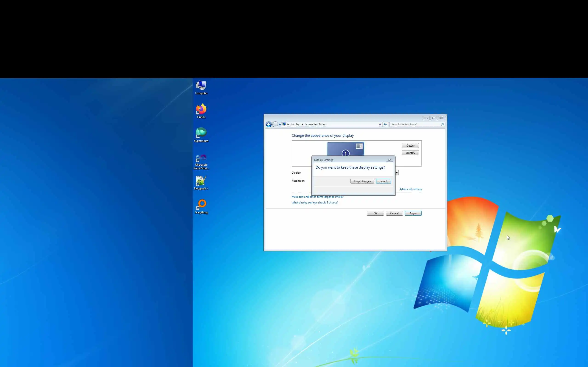Open the Computer desktop icon
This screenshot has width=588, height=367.
[x=201, y=87]
